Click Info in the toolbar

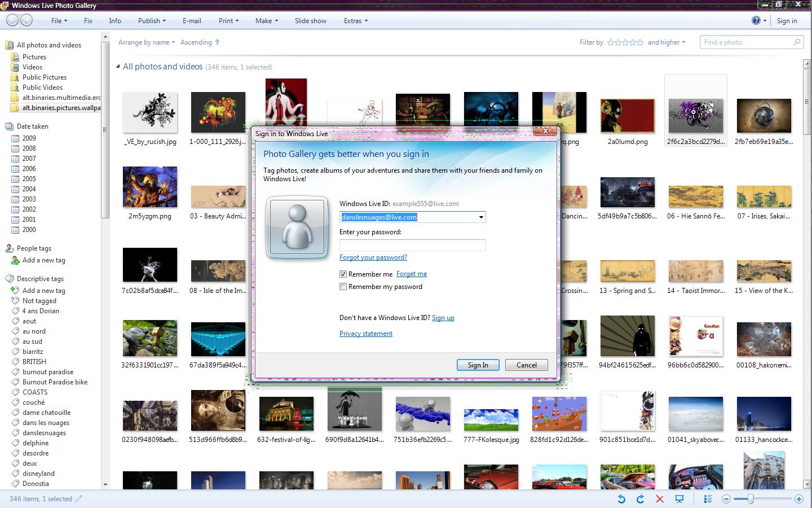coord(115,21)
